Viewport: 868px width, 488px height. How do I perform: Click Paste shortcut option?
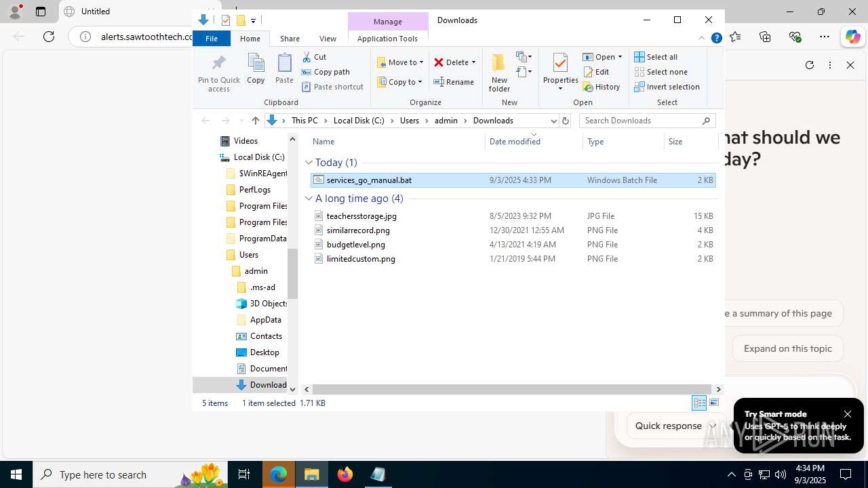click(x=332, y=87)
